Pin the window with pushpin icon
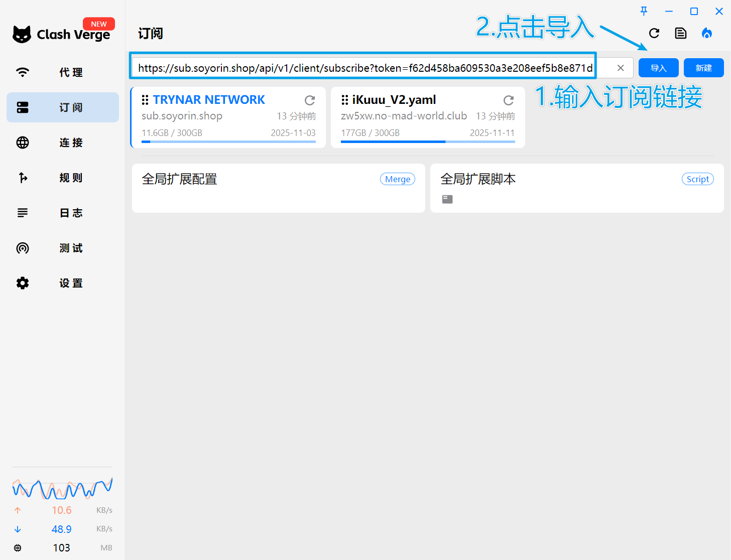Viewport: 731px width, 560px height. click(x=644, y=11)
